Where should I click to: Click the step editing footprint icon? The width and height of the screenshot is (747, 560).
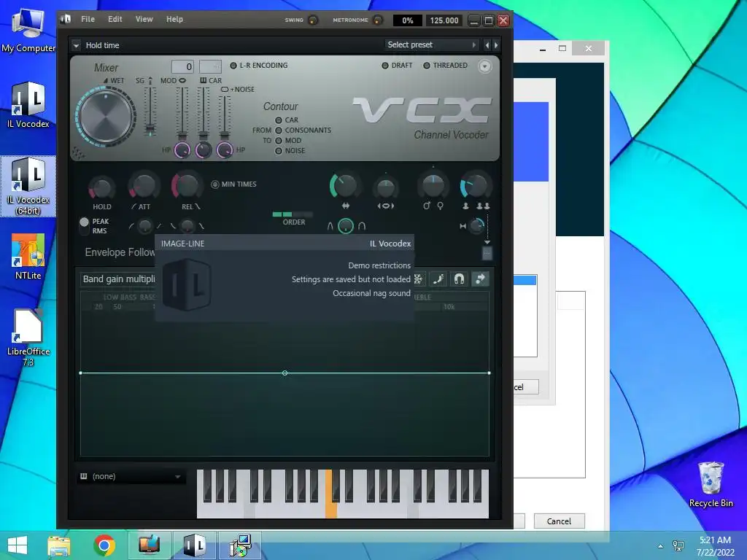[x=438, y=279]
